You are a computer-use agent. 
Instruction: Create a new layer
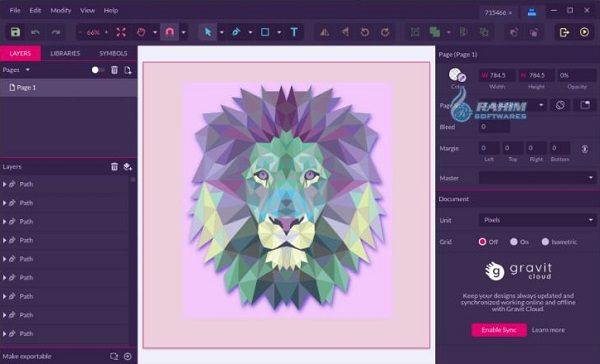click(x=128, y=166)
